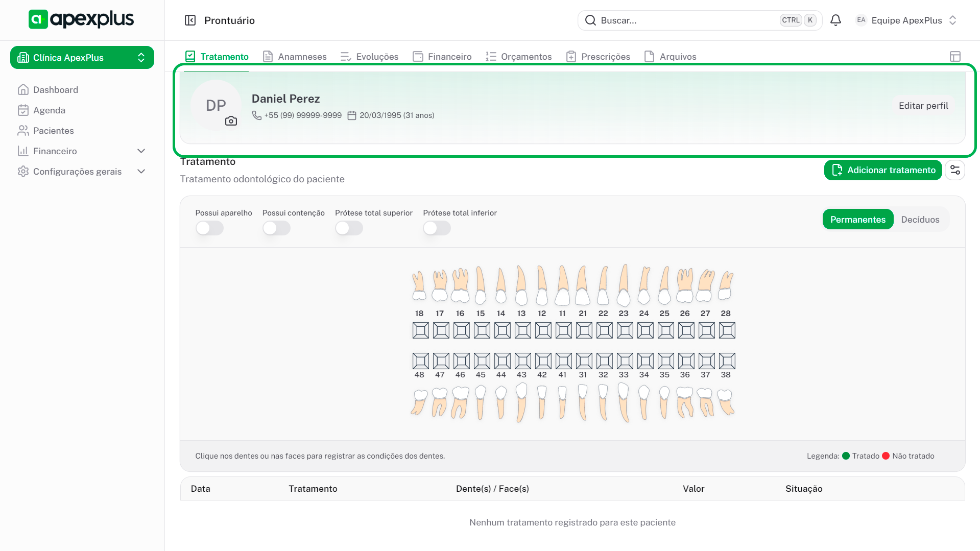Click the Tratado green legend dot
Viewport: 980px width, 551px height.
pyautogui.click(x=846, y=456)
